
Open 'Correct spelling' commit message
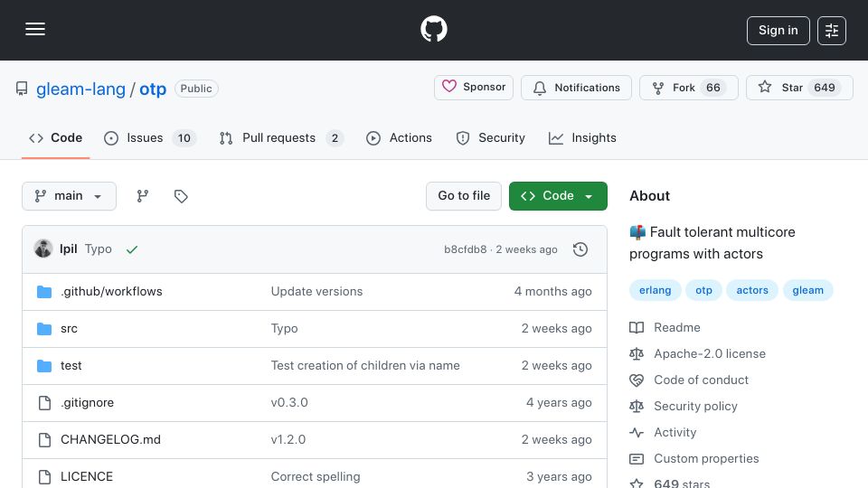click(316, 477)
